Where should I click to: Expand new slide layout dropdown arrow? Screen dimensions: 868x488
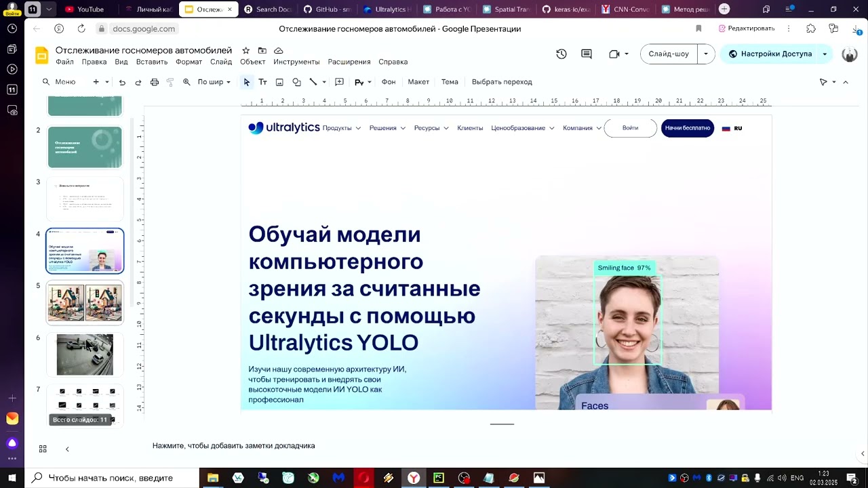[106, 82]
